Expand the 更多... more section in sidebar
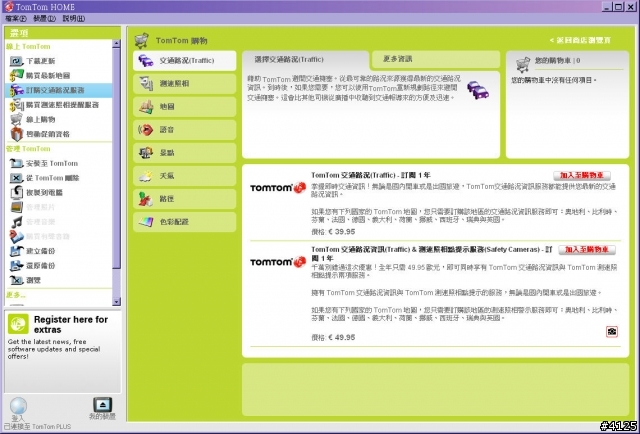This screenshot has width=640, height=434. point(16,295)
